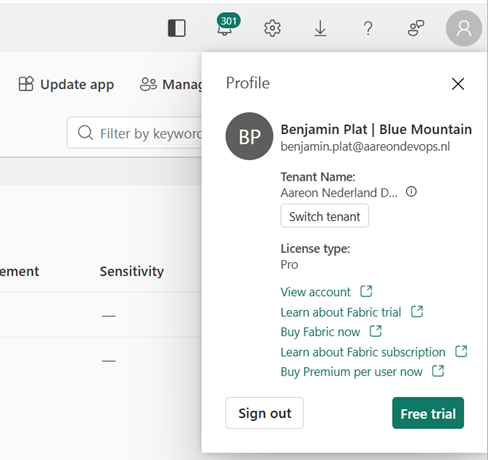Click external-link icon beside Buy Fabric now

coord(376,331)
